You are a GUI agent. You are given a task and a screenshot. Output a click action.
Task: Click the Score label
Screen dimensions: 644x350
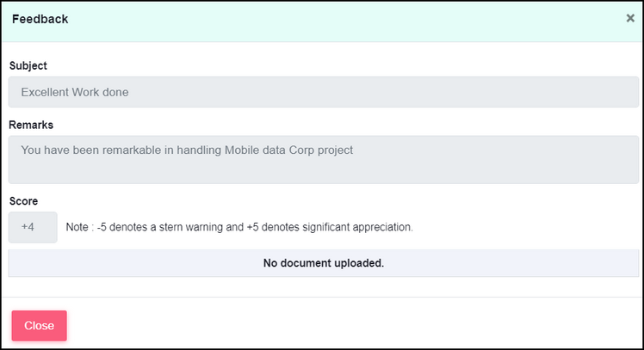pyautogui.click(x=23, y=201)
